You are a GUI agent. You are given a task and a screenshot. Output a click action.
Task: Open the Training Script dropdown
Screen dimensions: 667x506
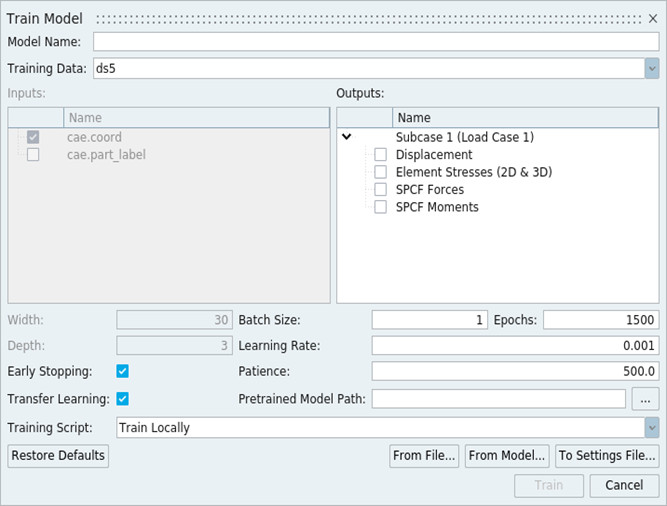[x=652, y=427]
